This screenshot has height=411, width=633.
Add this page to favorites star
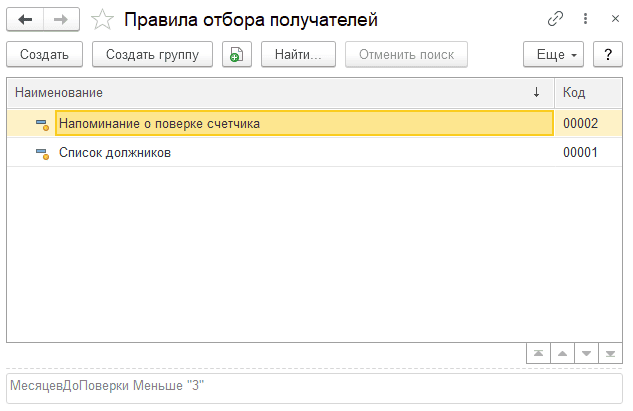coord(101,19)
